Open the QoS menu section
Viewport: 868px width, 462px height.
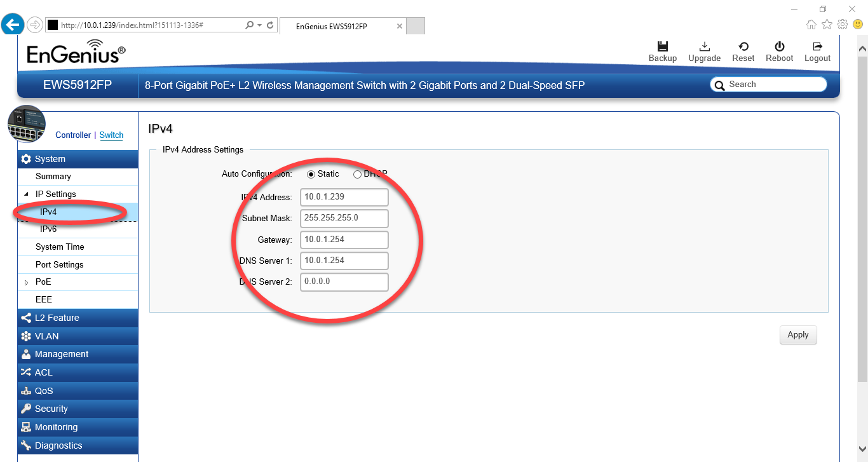pos(78,391)
